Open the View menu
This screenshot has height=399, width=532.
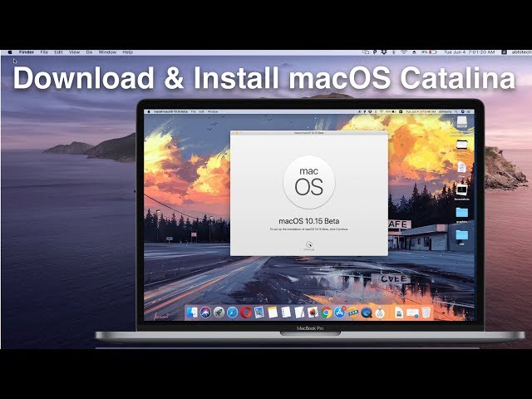coord(74,52)
